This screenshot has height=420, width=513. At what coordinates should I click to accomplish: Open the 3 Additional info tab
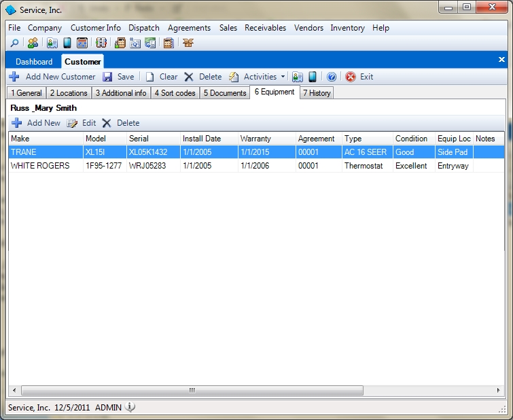(x=121, y=93)
